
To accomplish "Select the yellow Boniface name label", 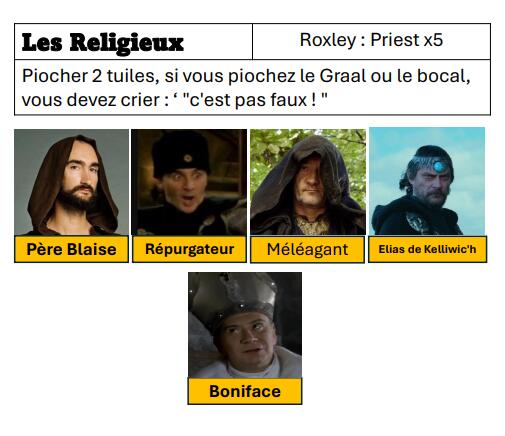I will [x=245, y=391].
